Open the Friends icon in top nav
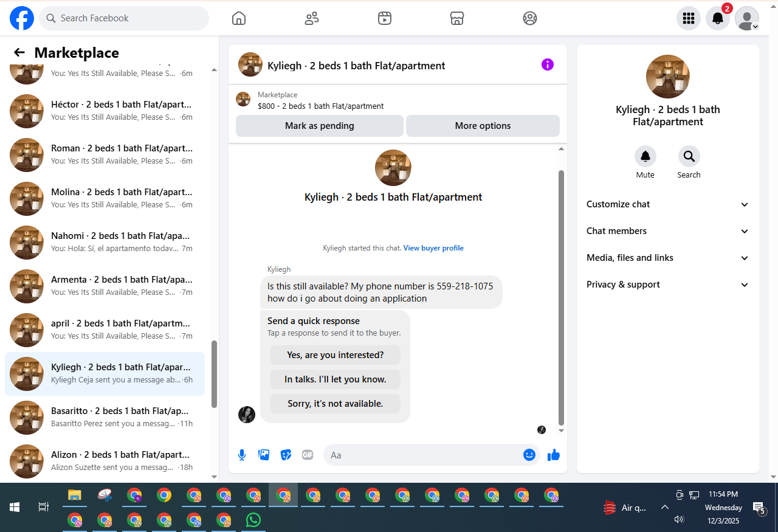This screenshot has width=778, height=532. (312, 18)
